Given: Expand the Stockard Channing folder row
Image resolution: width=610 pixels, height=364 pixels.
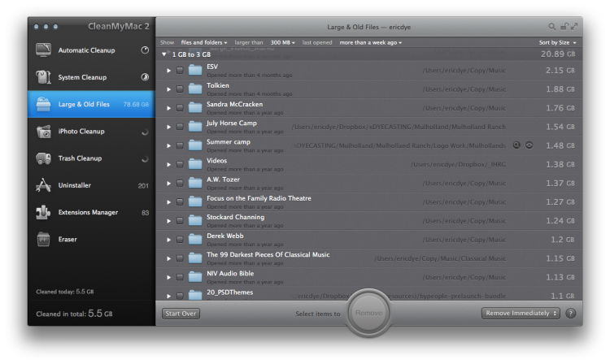Looking at the screenshot, I should click(x=169, y=221).
